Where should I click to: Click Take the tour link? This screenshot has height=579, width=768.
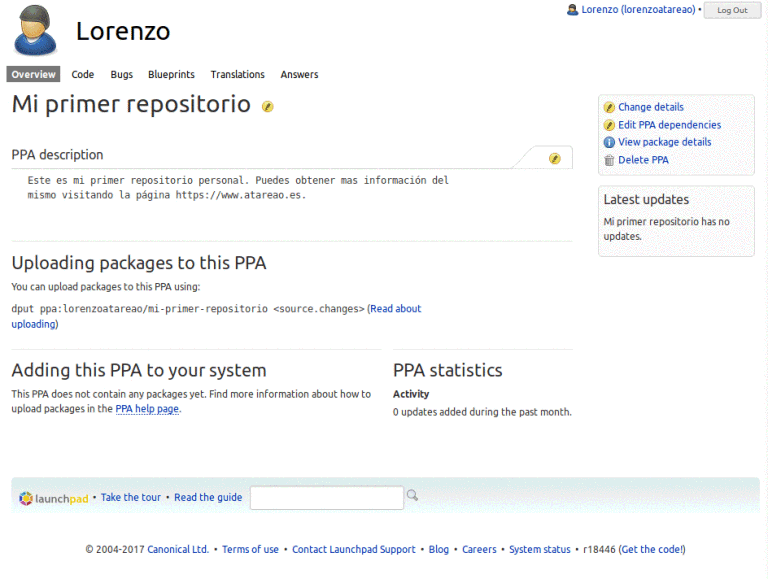(131, 497)
